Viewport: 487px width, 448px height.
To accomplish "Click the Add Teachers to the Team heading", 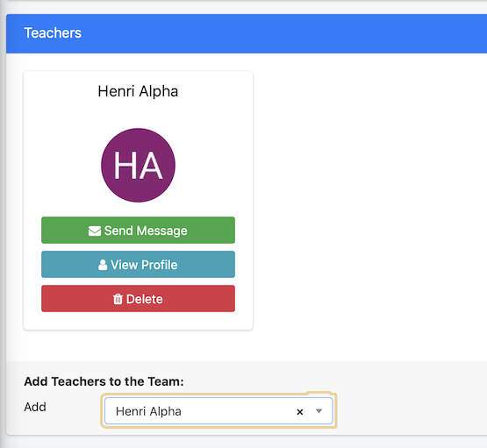I will tap(104, 381).
